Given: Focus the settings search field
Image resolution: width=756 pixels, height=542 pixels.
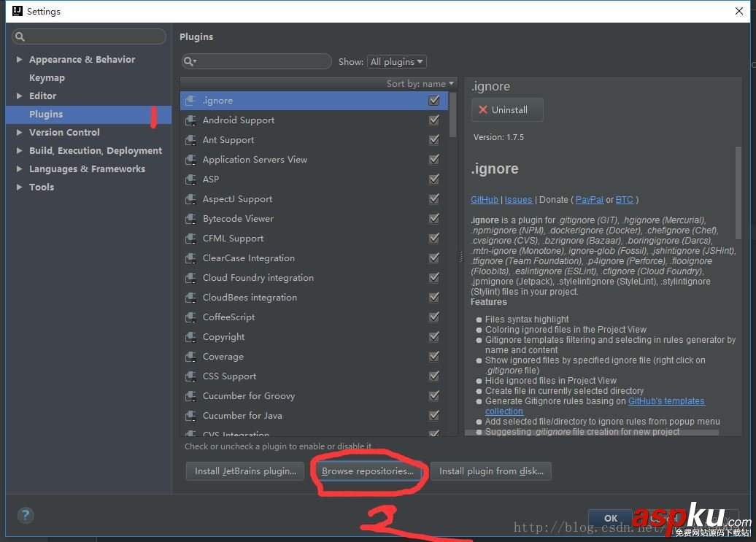Looking at the screenshot, I should 89,36.
